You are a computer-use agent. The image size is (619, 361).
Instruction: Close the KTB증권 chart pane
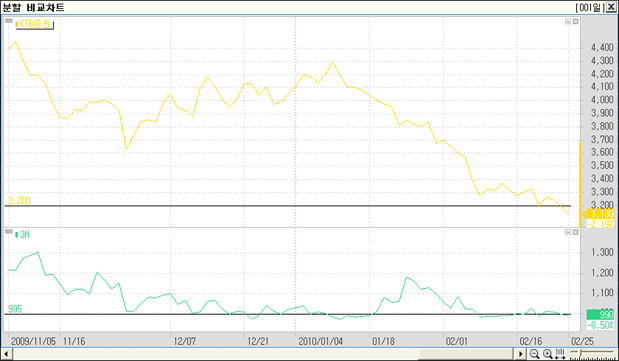pos(576,21)
